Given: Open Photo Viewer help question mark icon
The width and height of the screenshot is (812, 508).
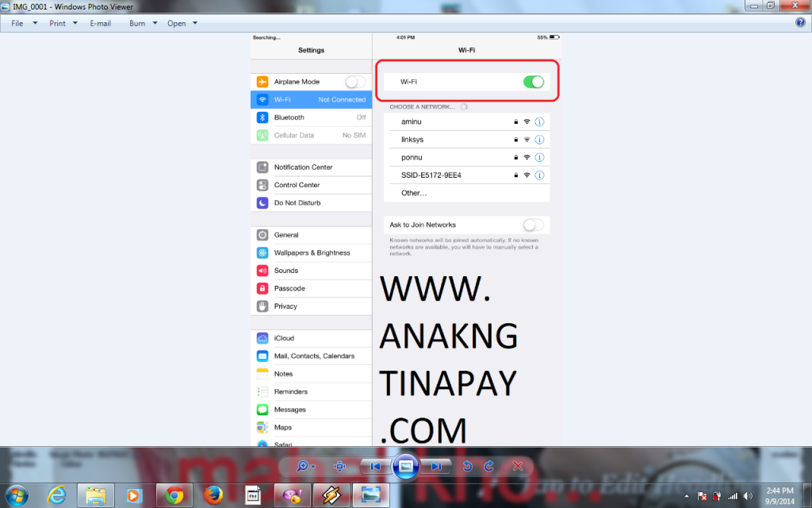Looking at the screenshot, I should coord(800,23).
